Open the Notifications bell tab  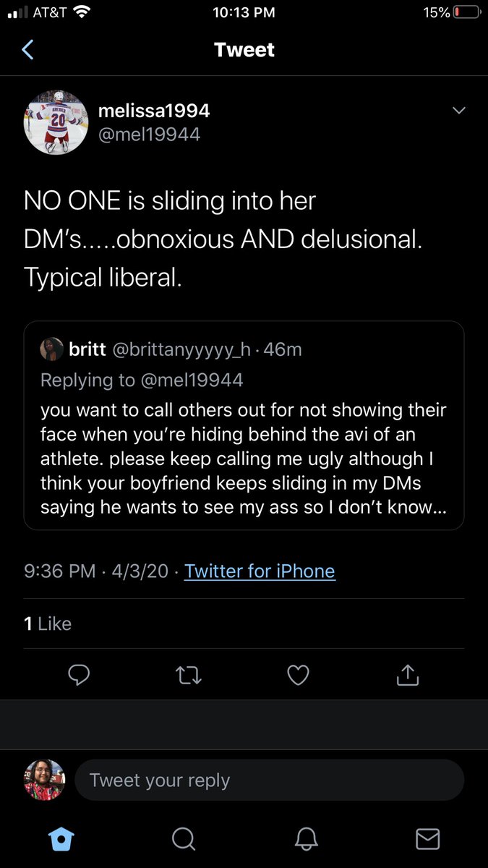click(x=307, y=838)
